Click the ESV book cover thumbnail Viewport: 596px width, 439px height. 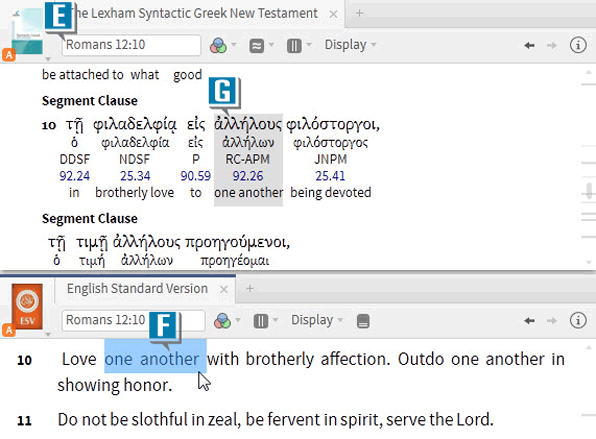coord(27,306)
